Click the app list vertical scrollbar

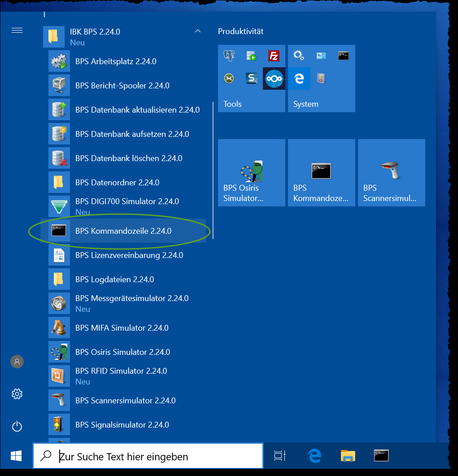(x=213, y=170)
